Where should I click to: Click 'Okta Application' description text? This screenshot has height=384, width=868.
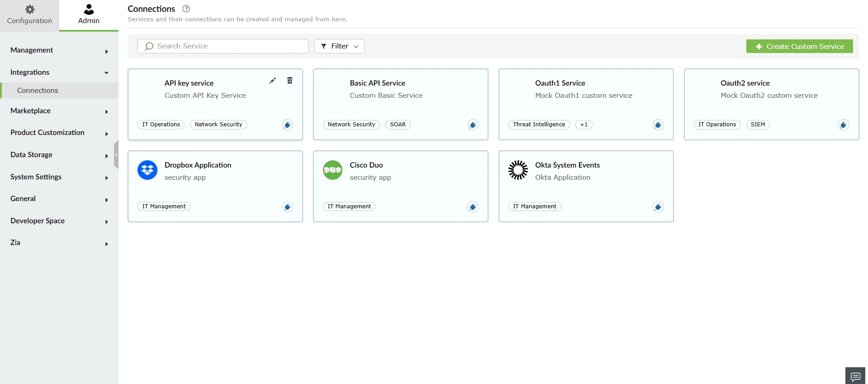(563, 178)
